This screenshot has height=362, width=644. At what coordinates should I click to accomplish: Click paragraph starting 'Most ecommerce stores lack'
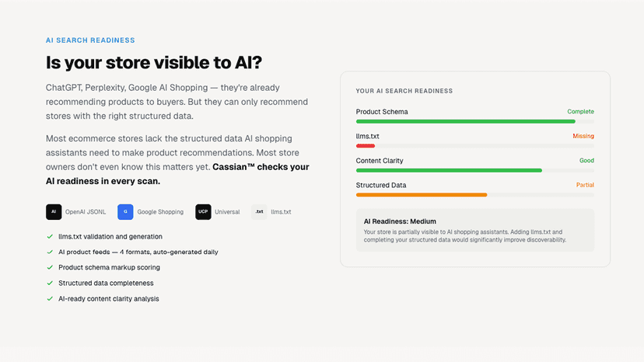(177, 160)
